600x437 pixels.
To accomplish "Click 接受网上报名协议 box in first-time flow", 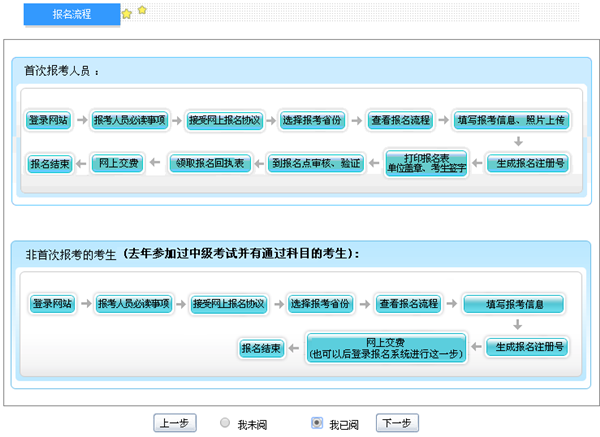I will [x=224, y=121].
